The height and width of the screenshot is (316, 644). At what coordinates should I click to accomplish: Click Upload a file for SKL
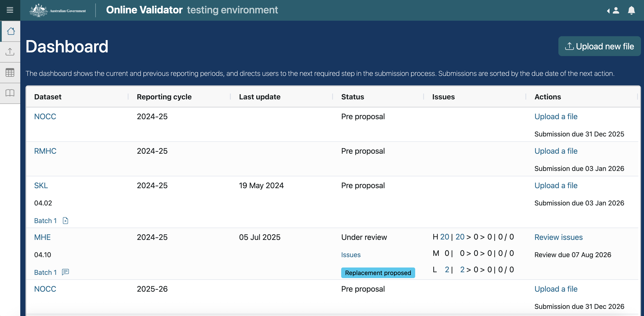(x=556, y=185)
